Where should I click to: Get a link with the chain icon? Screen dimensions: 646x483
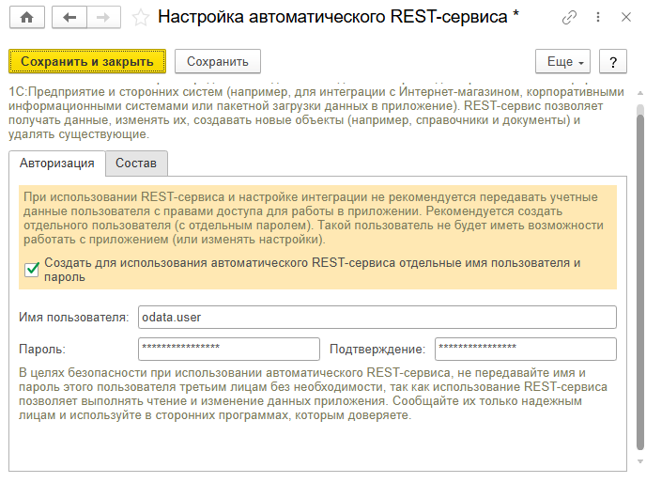[x=569, y=17]
